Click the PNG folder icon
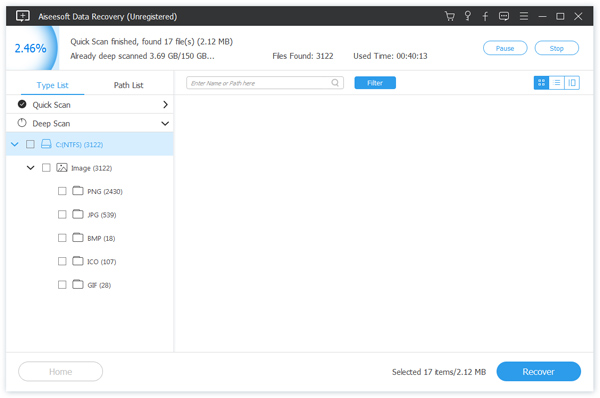The image size is (600, 398). [78, 191]
